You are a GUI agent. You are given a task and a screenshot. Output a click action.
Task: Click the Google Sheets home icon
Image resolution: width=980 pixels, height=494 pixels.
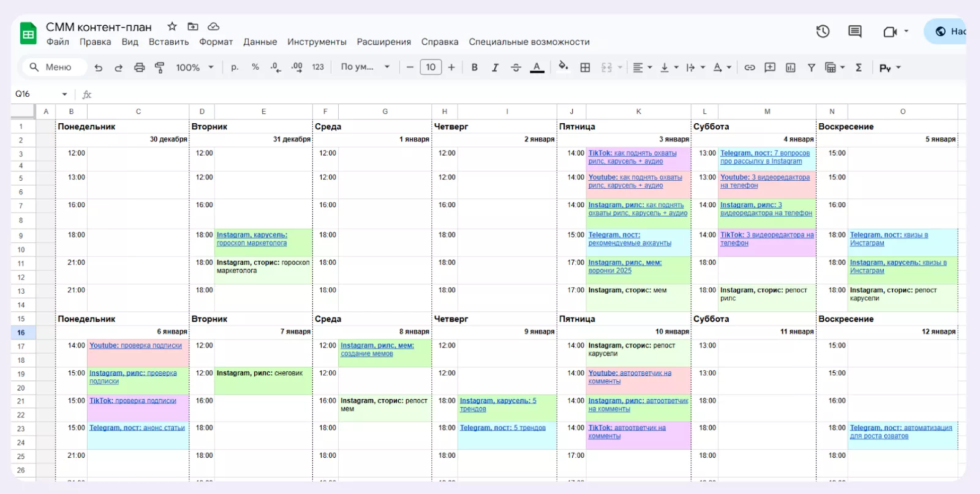[x=28, y=34]
